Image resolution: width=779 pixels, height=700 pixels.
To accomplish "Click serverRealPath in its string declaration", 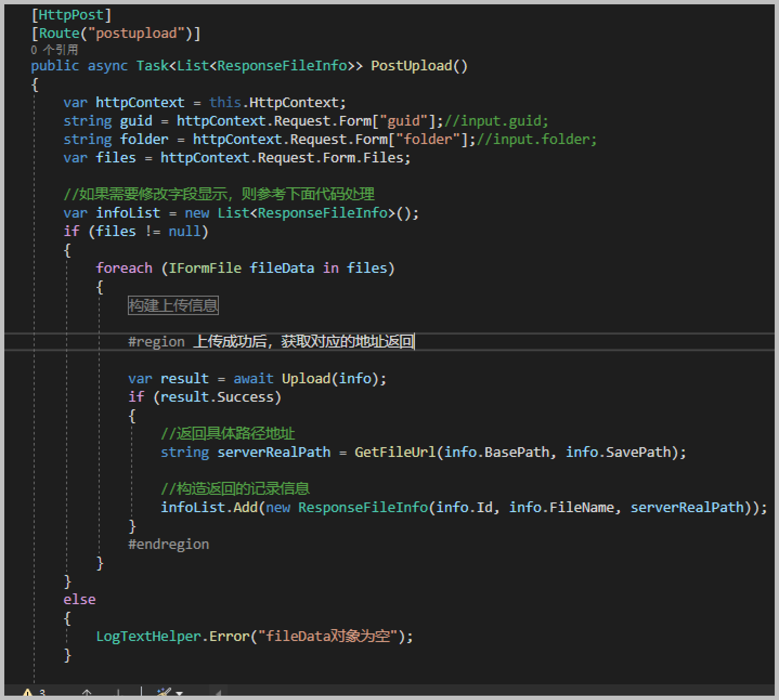I will 274,452.
